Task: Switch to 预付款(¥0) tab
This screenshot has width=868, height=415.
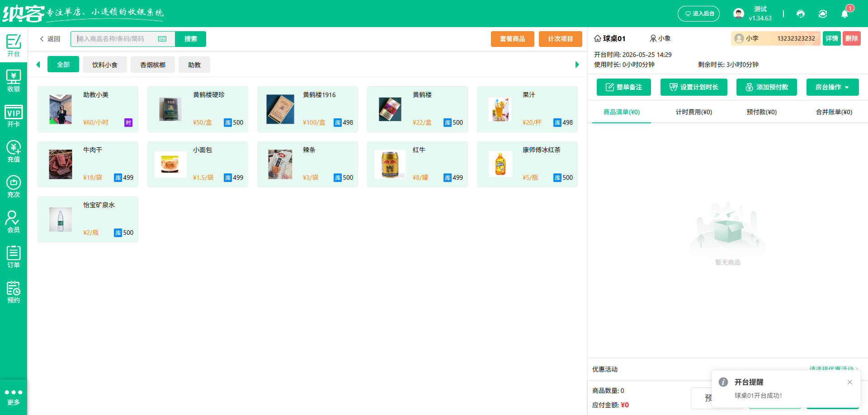Action: point(762,112)
